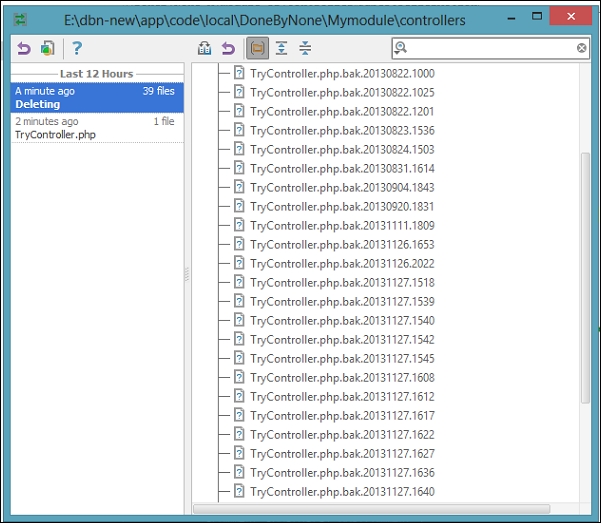Click the Collapse All icon

(305, 48)
